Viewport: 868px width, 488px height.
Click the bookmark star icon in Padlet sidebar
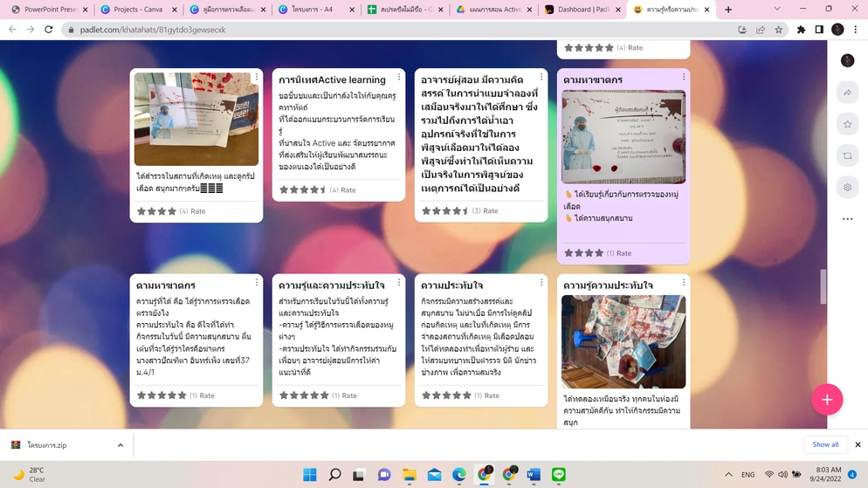point(848,124)
